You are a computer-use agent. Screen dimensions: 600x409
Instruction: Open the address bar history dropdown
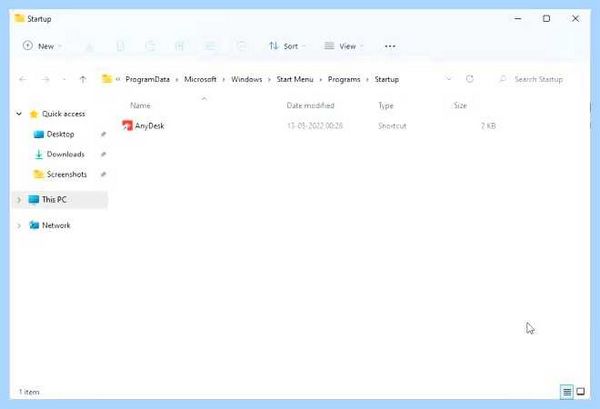click(x=449, y=79)
